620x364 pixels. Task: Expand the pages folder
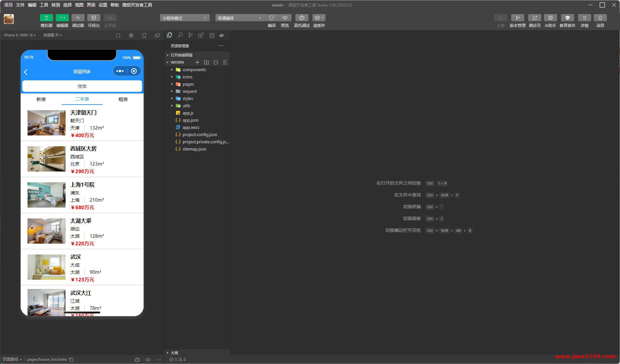pyautogui.click(x=188, y=84)
